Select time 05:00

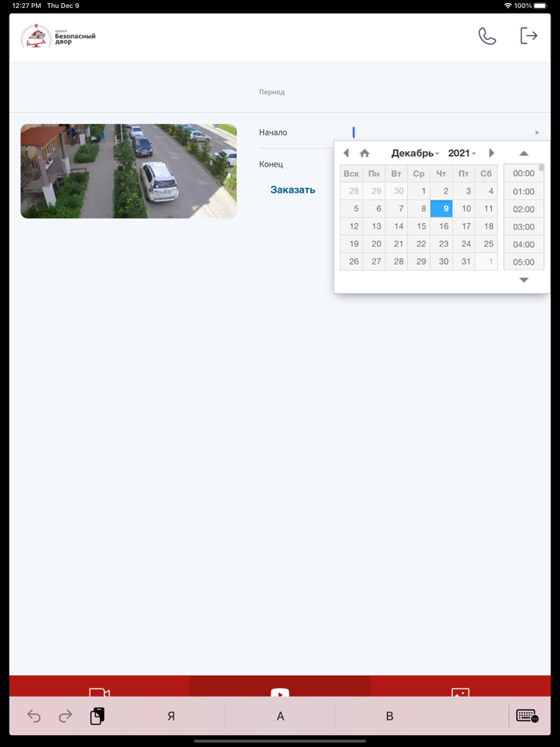coord(523,262)
